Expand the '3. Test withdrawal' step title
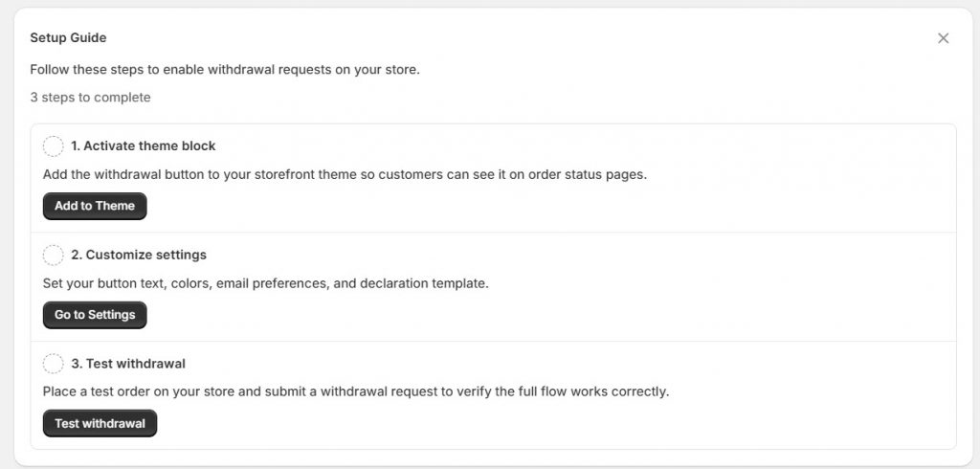The height and width of the screenshot is (469, 980). pyautogui.click(x=127, y=364)
